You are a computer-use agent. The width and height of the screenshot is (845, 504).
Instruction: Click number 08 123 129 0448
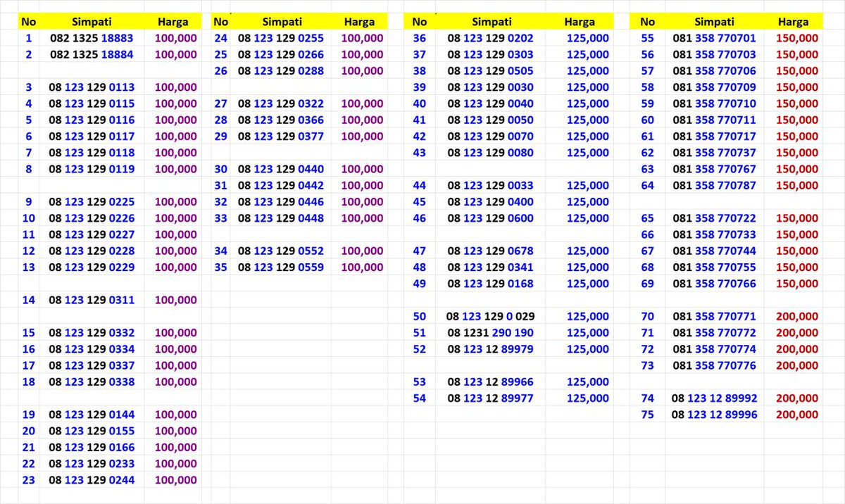281,218
